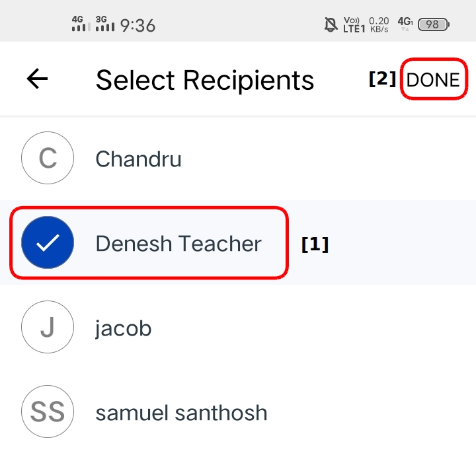Image resolution: width=476 pixels, height=465 pixels.
Task: Select Chandru's 'C' avatar circle
Action: coord(48,159)
